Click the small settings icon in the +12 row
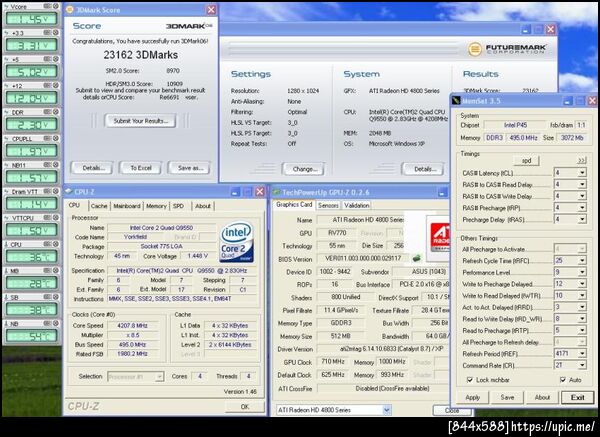This screenshot has width=600, height=437. [47, 85]
